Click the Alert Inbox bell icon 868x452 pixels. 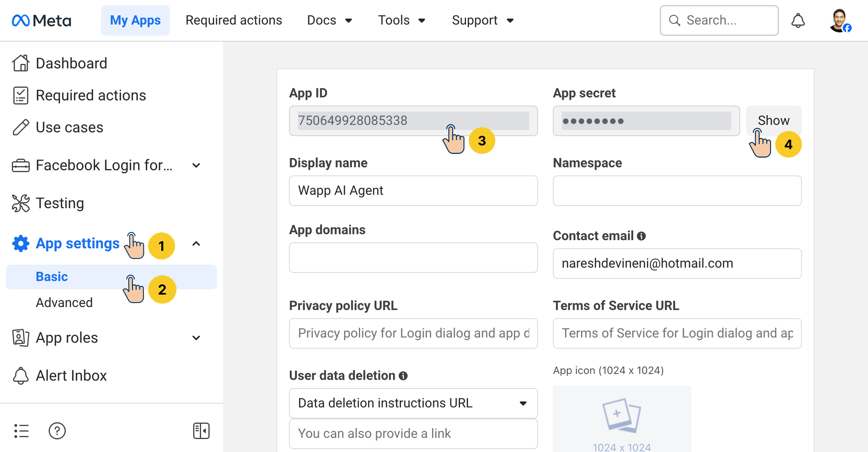tap(21, 376)
